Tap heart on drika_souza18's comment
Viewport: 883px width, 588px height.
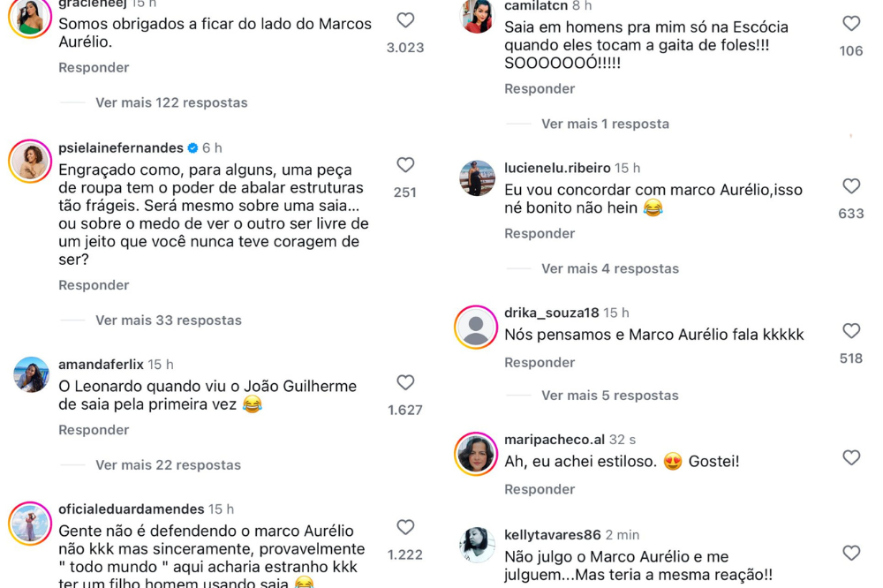point(851,331)
